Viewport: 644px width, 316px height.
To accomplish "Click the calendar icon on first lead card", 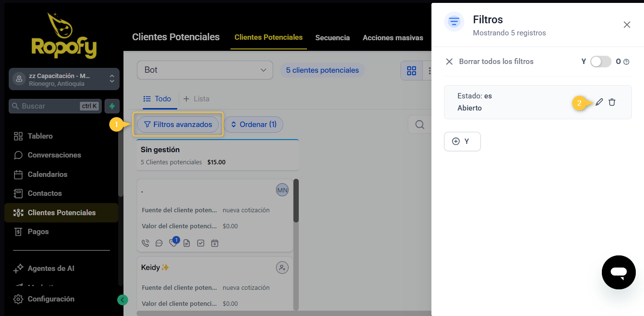I will click(215, 243).
